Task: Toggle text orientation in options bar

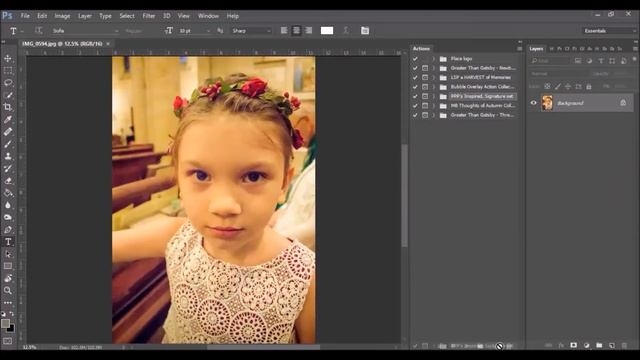Action: (38, 31)
